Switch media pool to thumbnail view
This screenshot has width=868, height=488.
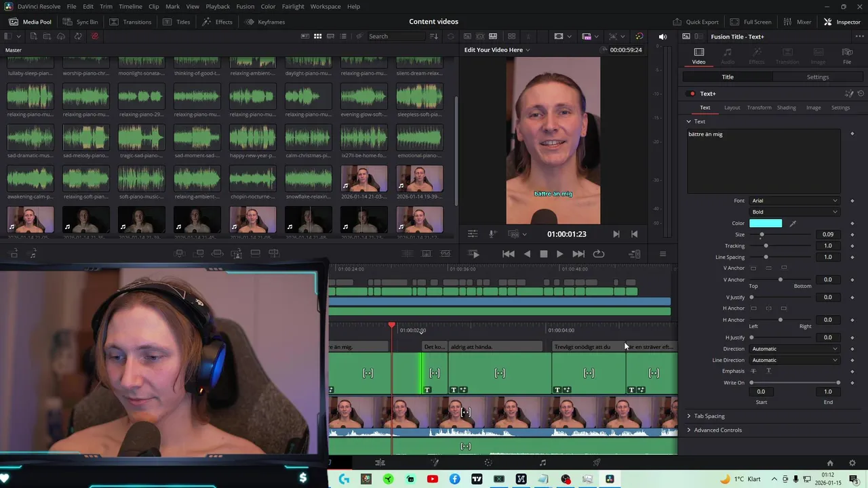[x=317, y=37]
